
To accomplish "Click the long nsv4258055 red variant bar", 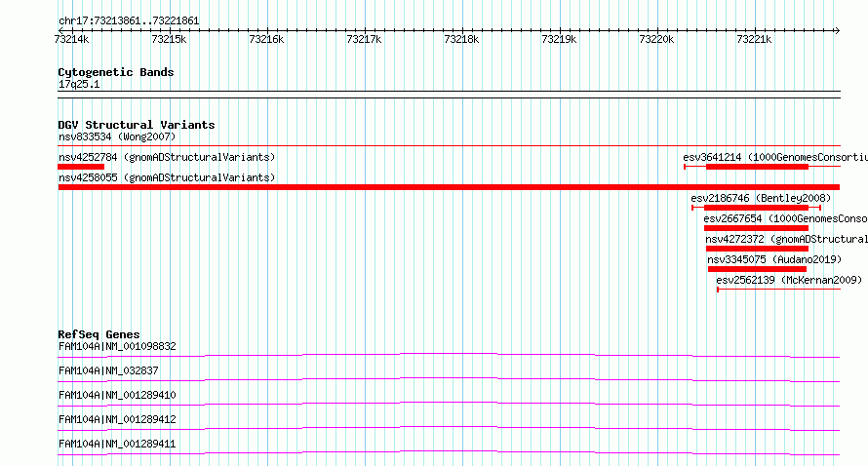I will pos(449,187).
